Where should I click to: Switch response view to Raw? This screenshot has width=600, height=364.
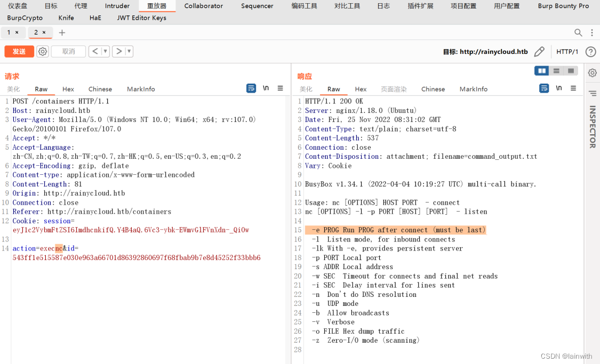(334, 89)
